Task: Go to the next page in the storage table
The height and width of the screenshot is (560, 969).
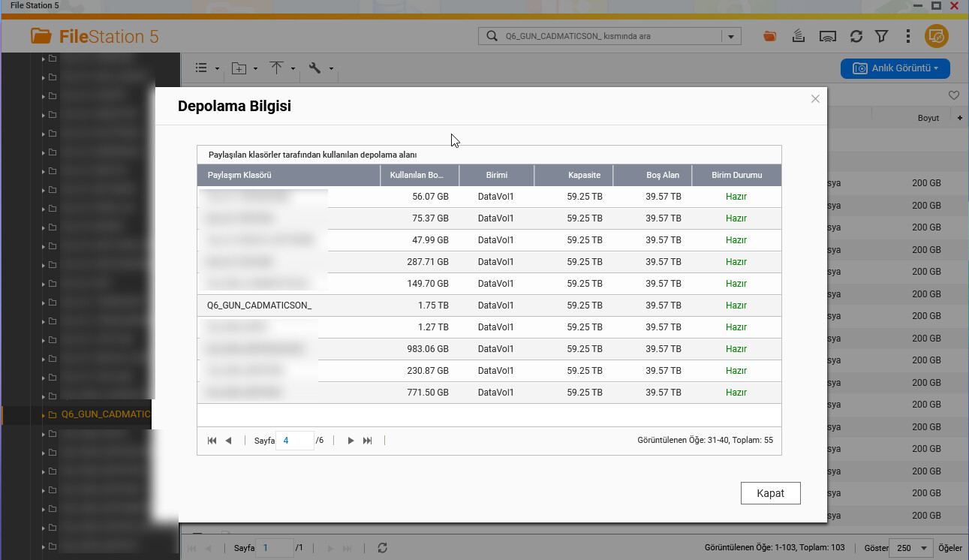Action: point(351,441)
